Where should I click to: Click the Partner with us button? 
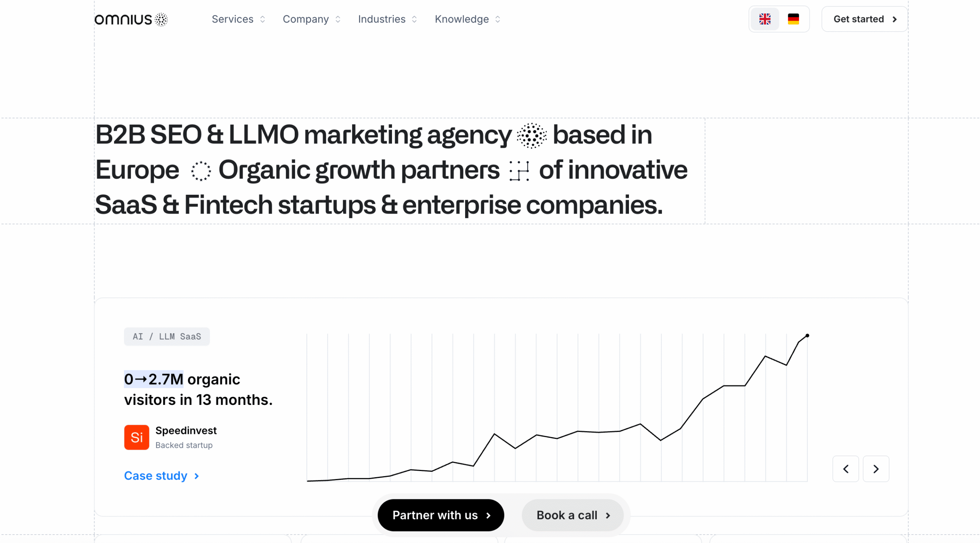pyautogui.click(x=441, y=515)
